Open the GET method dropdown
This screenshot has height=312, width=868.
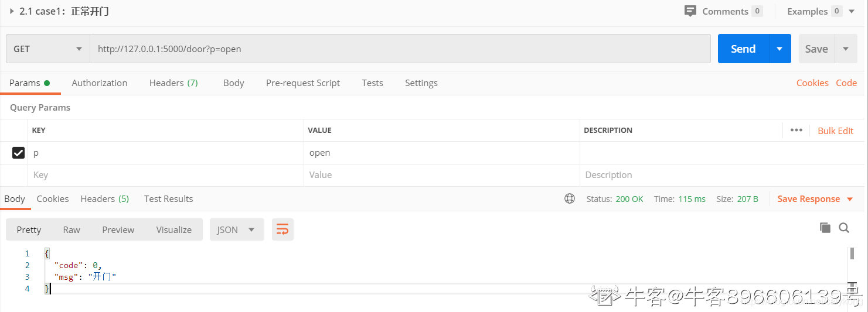47,49
